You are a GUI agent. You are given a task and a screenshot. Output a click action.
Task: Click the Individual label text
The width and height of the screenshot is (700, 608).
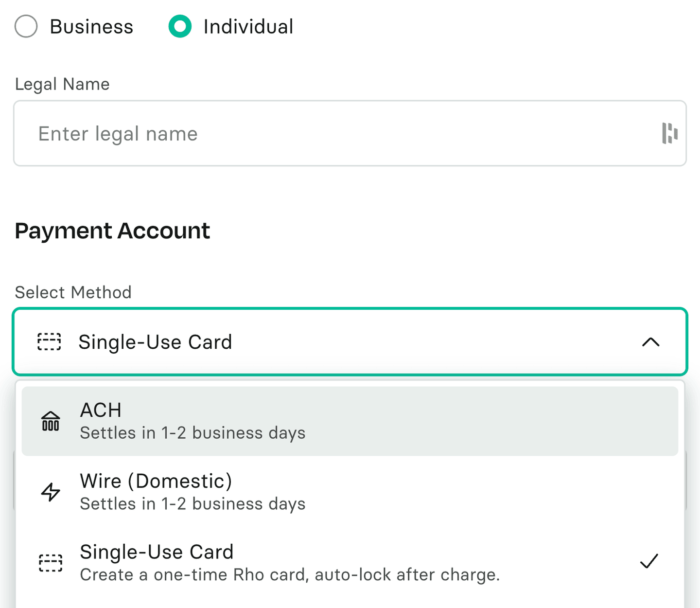click(x=248, y=27)
